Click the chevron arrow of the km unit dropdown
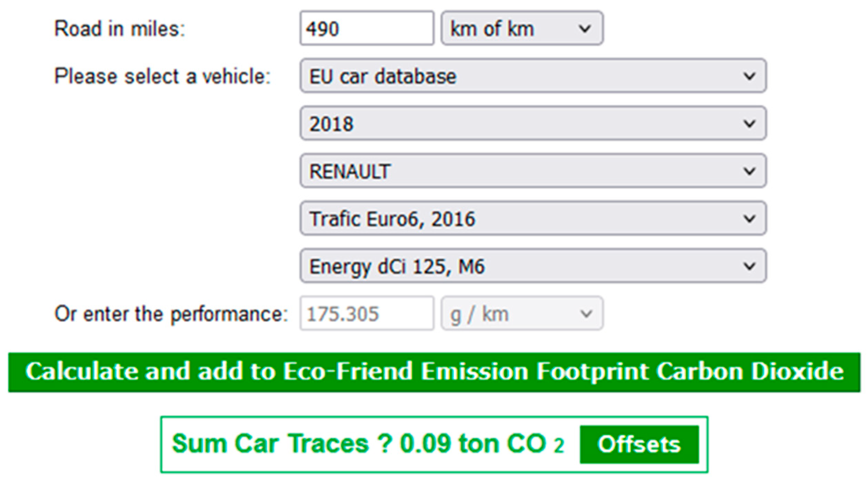This screenshot has width=868, height=483. pos(585,29)
